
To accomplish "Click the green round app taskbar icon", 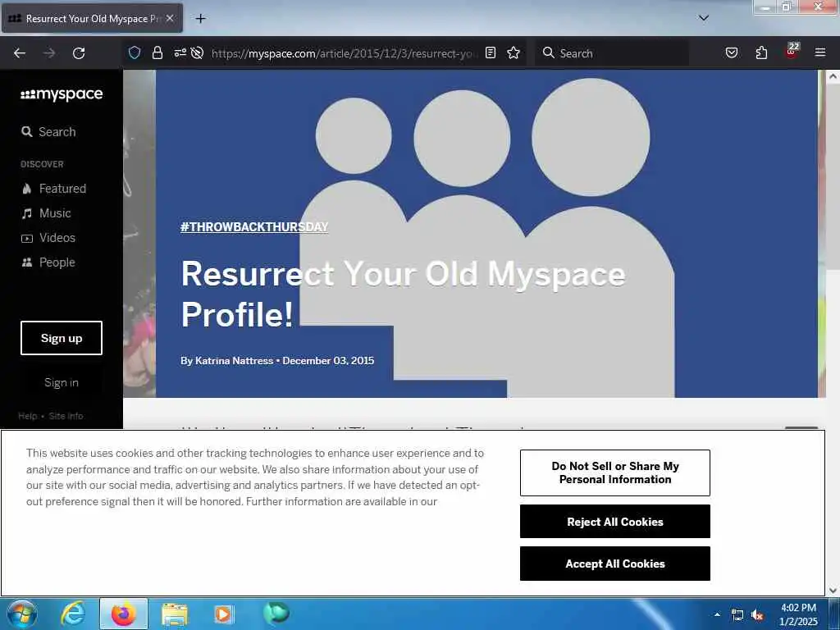I will tap(276, 613).
